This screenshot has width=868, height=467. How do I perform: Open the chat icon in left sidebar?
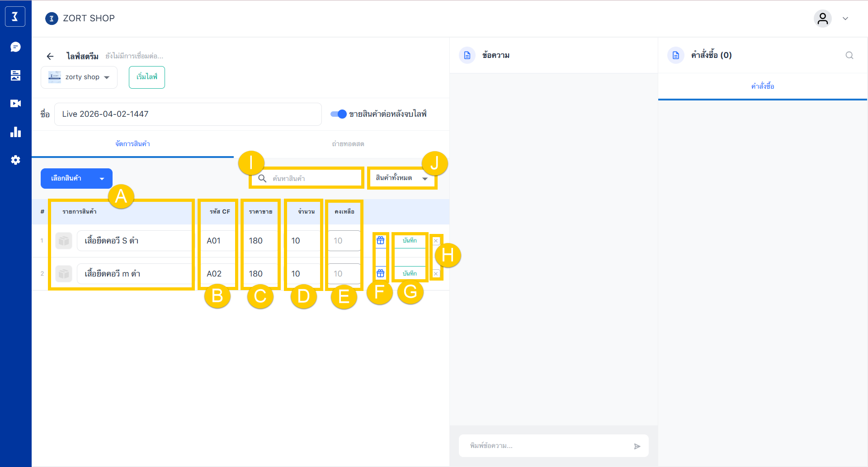15,47
